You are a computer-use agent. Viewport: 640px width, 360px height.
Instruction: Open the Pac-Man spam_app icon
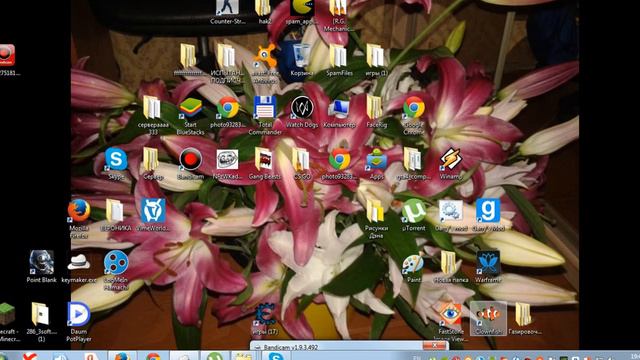(x=301, y=11)
